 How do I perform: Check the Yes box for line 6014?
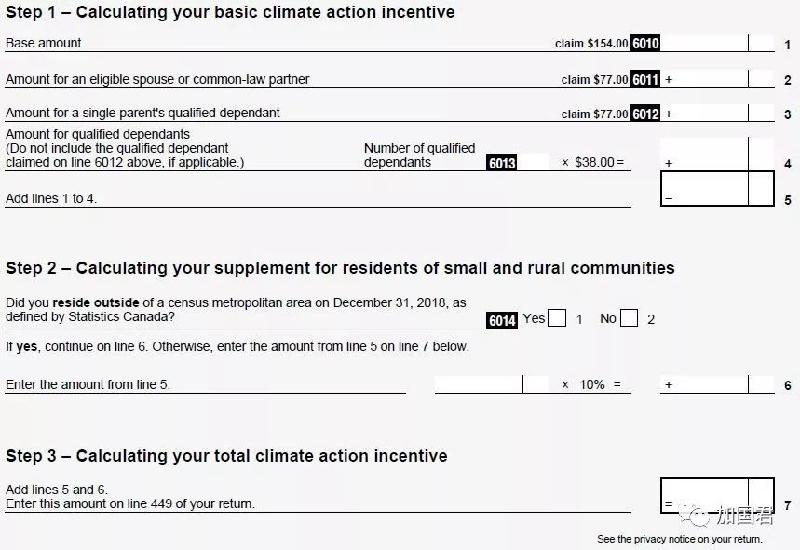click(x=557, y=318)
